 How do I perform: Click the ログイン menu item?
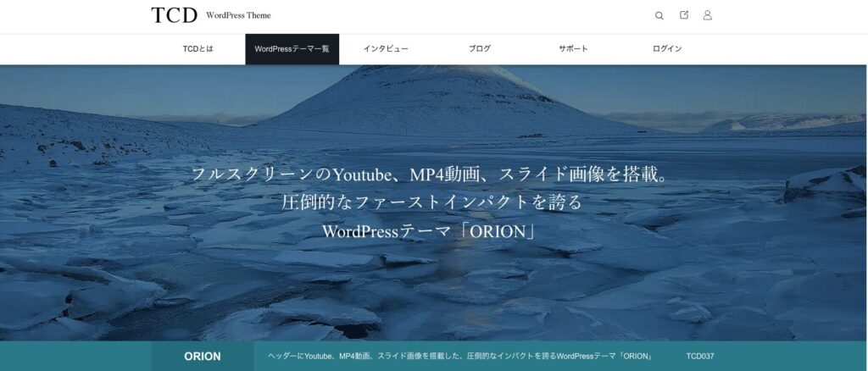point(667,48)
